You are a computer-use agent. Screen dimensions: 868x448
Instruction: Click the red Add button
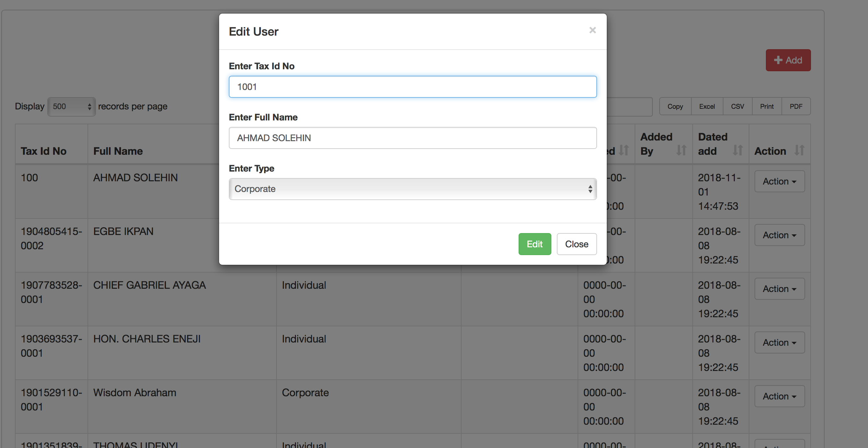click(788, 60)
